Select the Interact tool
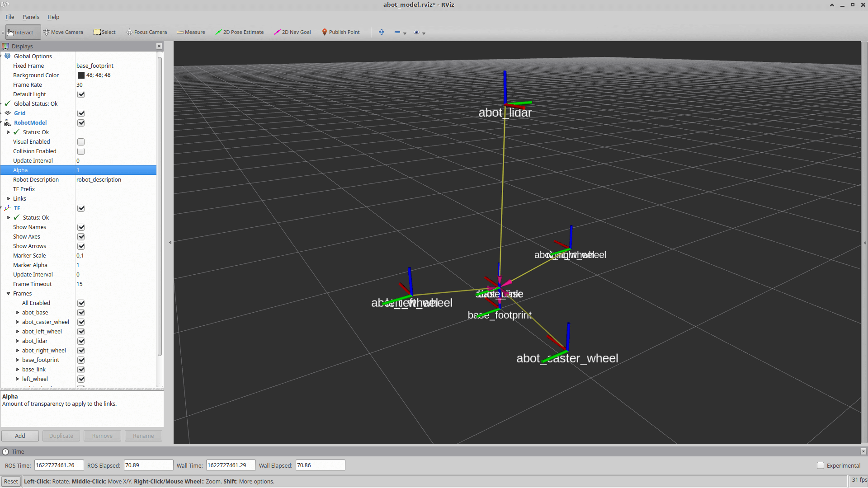868x488 pixels. pyautogui.click(x=21, y=32)
